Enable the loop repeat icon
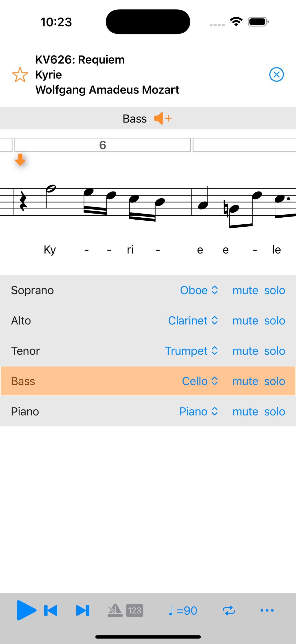 [x=229, y=611]
